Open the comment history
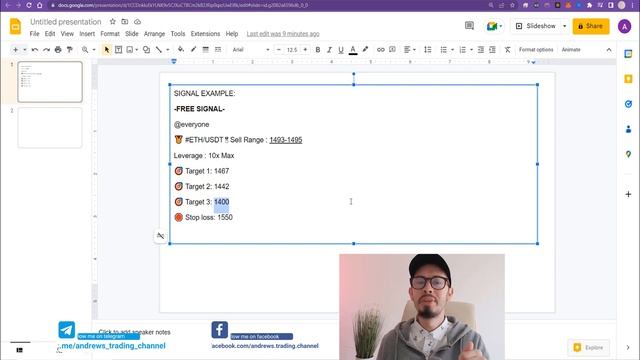The height and width of the screenshot is (360, 640). point(469,26)
